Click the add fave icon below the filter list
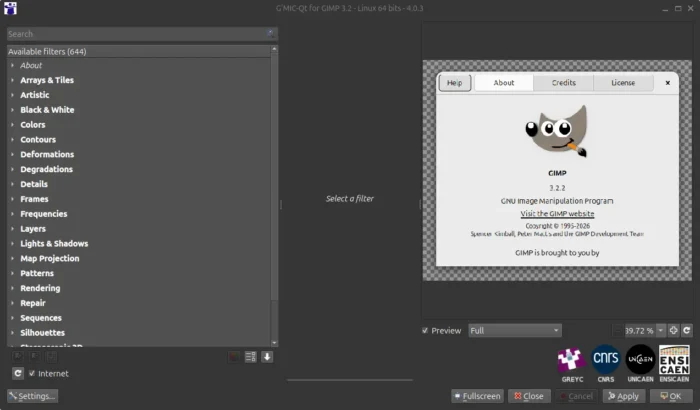Screen dimensions: 700x410 (18, 356)
